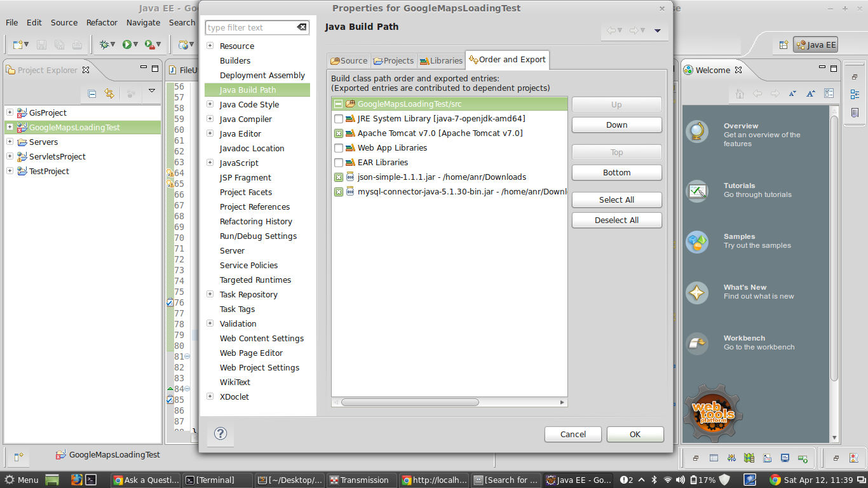
Task: Check the JRE System Library export checkbox
Action: pyautogui.click(x=339, y=119)
